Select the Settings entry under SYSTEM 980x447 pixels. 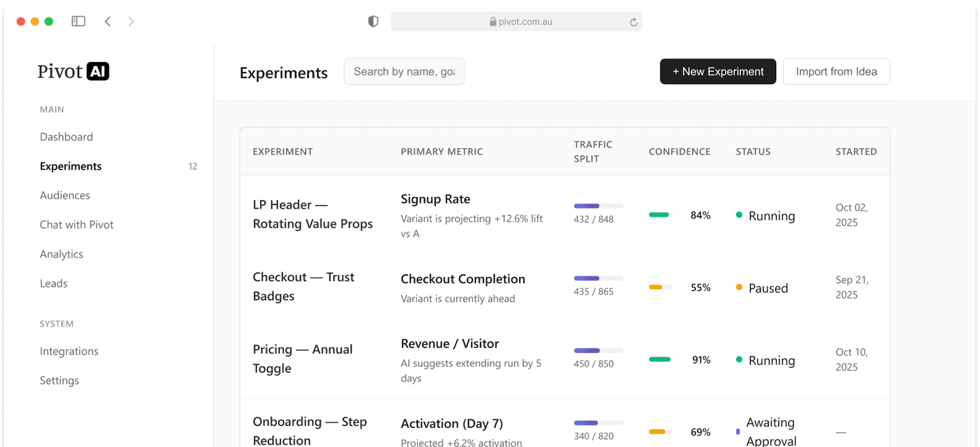[x=59, y=380]
